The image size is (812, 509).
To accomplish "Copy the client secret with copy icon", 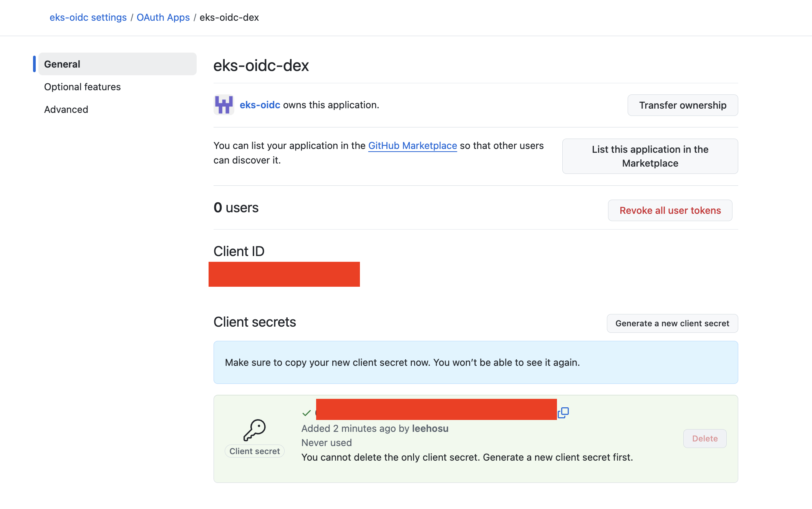I will click(x=563, y=413).
